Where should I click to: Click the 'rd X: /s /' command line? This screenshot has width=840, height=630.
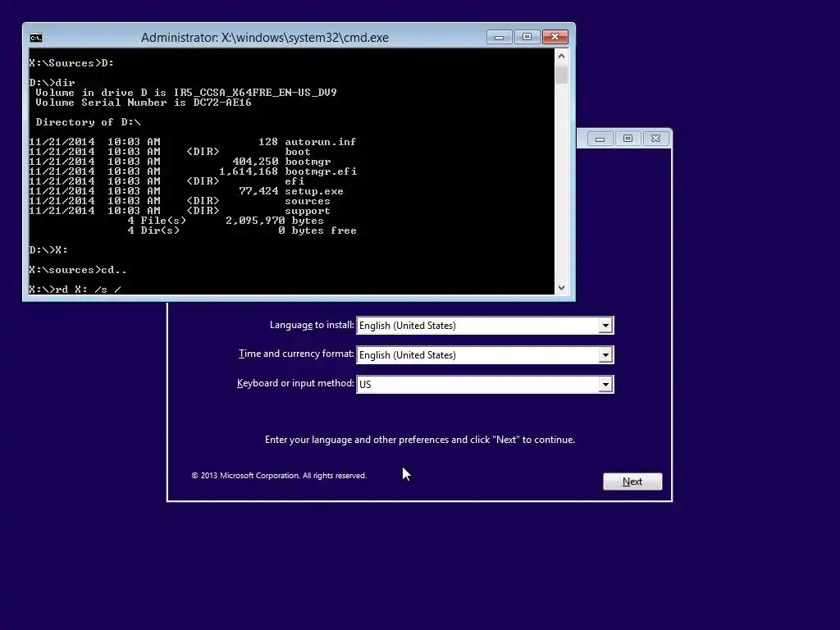click(75, 290)
